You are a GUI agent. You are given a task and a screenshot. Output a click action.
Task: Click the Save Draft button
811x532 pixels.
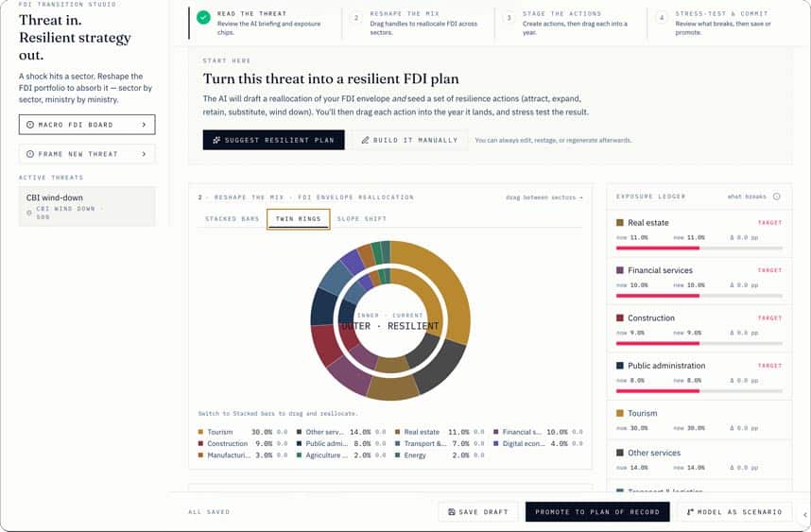pyautogui.click(x=477, y=512)
